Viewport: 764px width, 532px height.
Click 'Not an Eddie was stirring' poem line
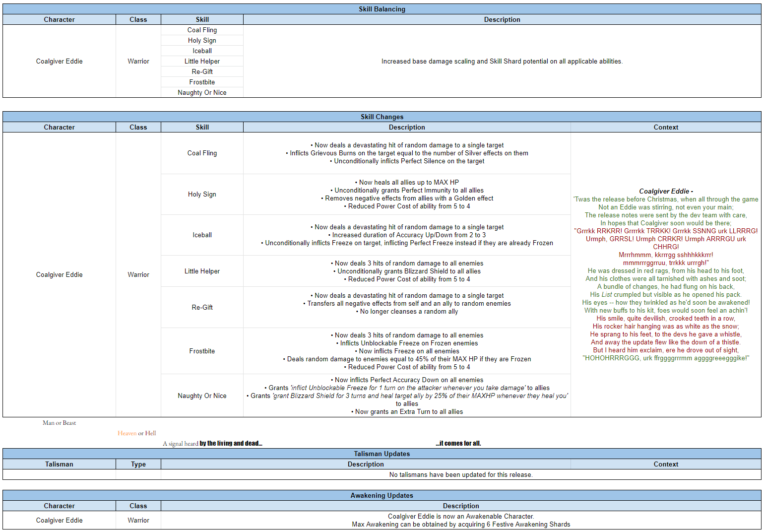tap(666, 207)
